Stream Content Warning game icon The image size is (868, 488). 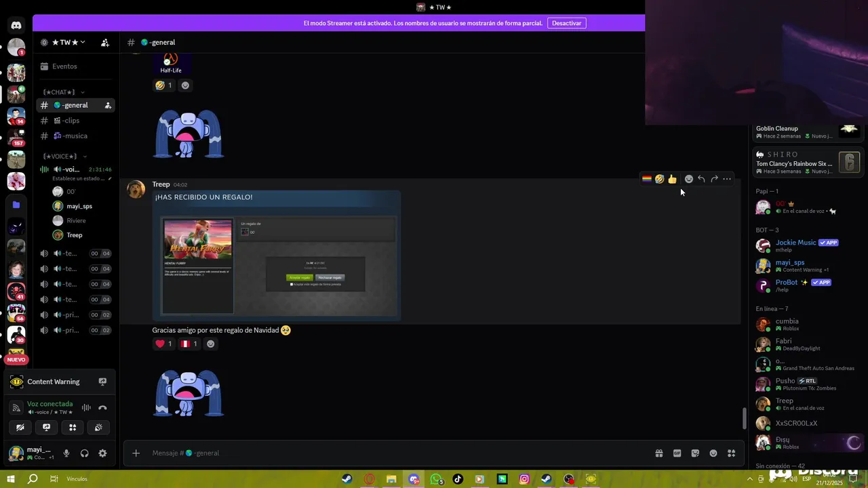point(102,382)
